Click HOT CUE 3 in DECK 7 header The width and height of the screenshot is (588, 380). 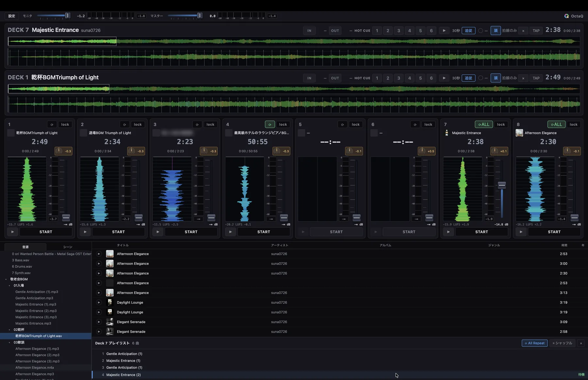coord(399,31)
